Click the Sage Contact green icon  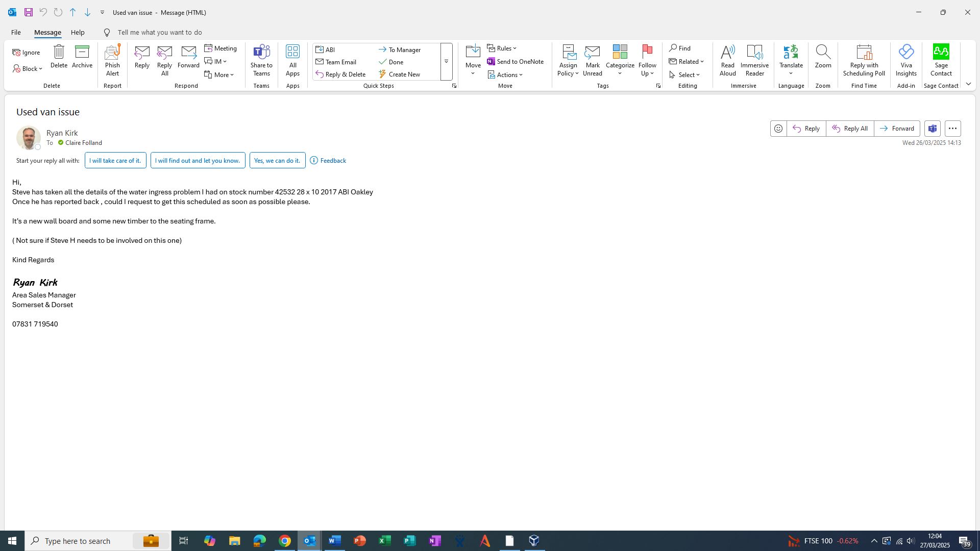coord(941,52)
